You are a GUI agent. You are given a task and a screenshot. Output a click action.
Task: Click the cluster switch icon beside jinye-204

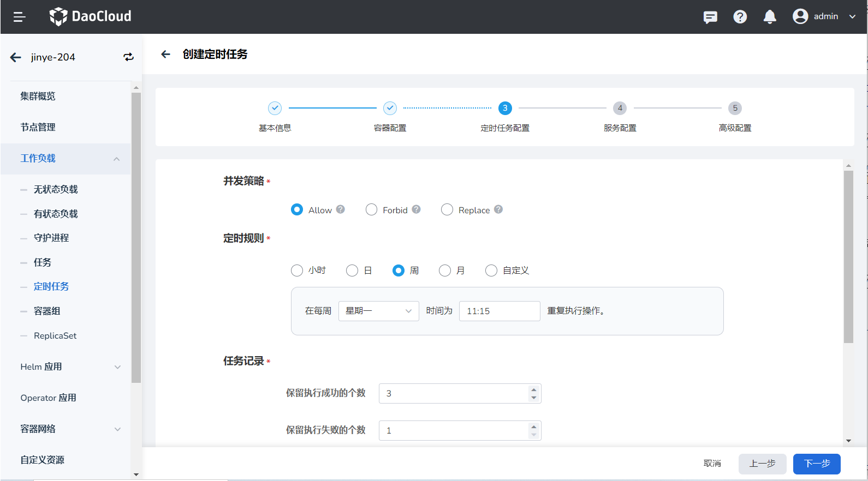pyautogui.click(x=128, y=57)
